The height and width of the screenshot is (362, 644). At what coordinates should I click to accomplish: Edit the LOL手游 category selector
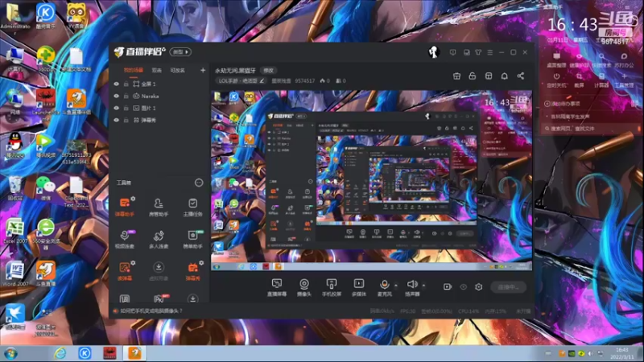(241, 81)
